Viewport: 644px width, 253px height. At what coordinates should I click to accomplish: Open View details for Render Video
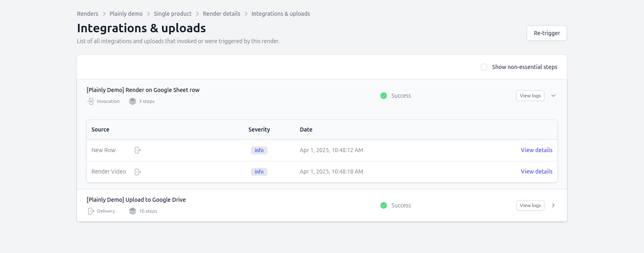[x=536, y=171]
